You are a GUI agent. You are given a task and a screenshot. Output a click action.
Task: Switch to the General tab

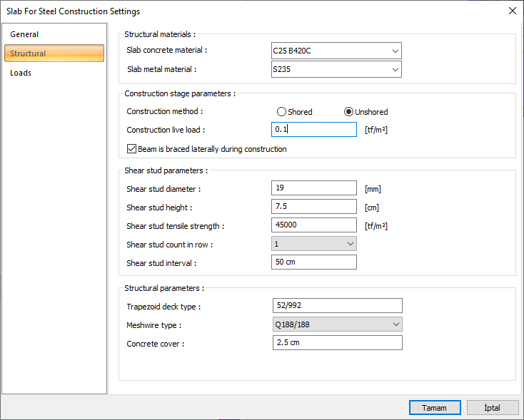pos(25,34)
